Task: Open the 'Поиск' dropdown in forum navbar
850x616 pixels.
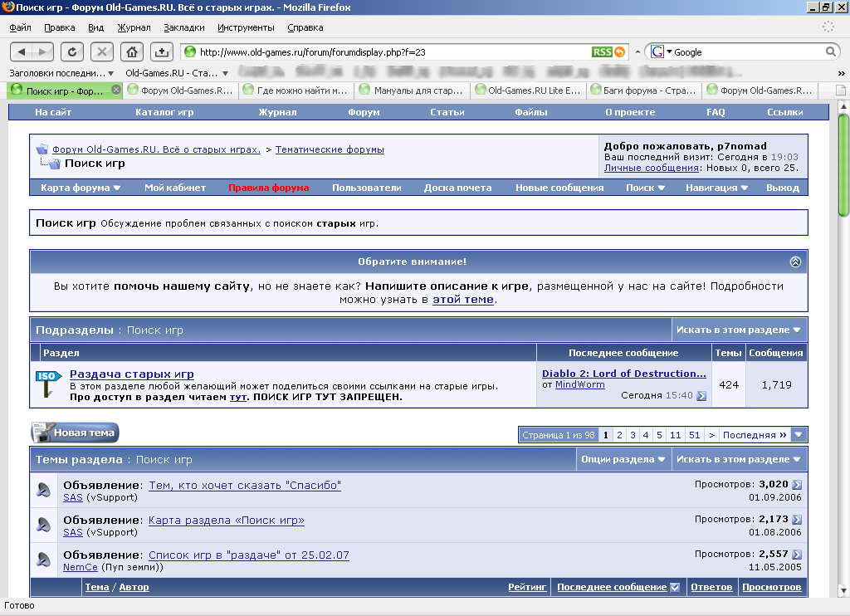Action: pos(645,188)
